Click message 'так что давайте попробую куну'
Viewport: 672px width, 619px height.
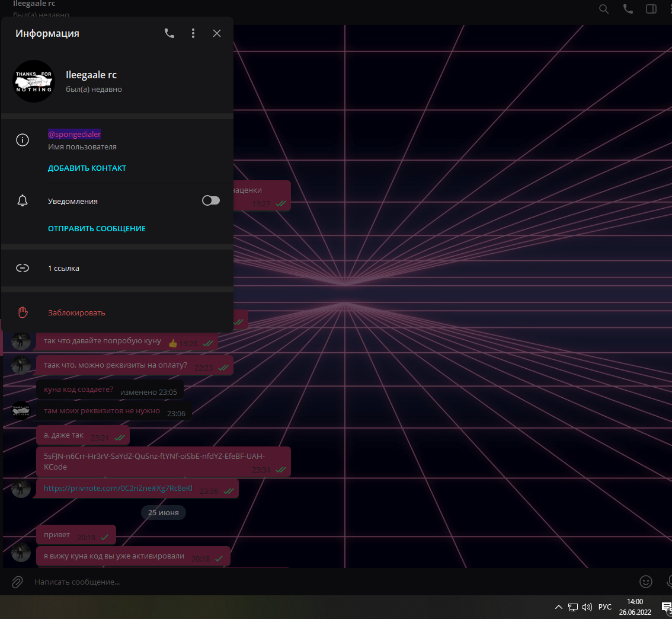tap(127, 342)
